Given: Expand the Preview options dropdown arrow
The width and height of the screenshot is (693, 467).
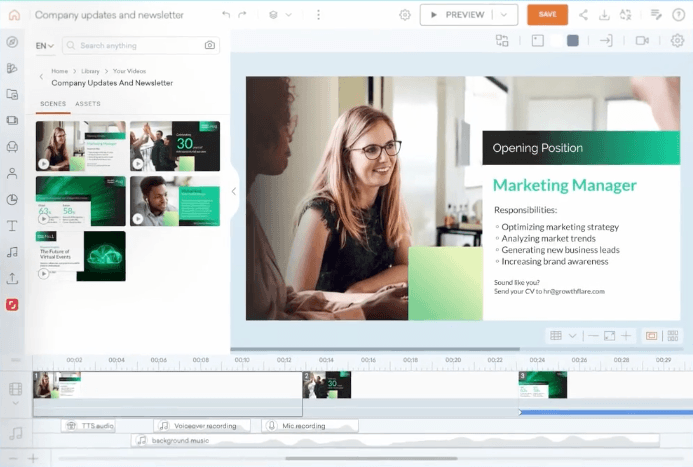Looking at the screenshot, I should 508,15.
